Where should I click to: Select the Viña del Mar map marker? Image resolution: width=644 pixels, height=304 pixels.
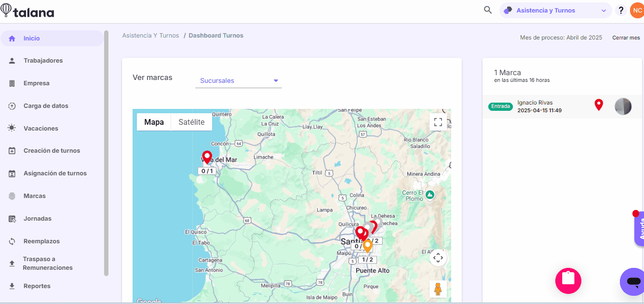point(207,157)
